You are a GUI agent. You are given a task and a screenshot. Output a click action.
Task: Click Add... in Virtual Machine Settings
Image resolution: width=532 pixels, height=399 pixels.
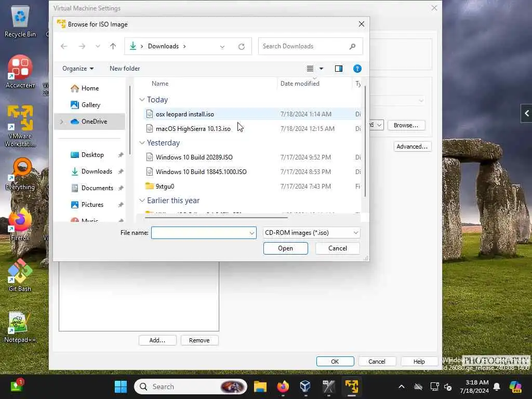157,340
